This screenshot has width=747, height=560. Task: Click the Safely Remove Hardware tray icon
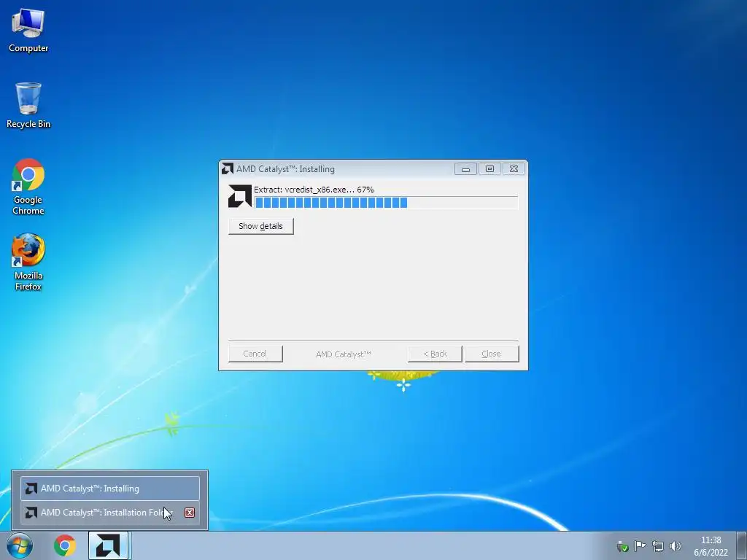click(x=623, y=545)
